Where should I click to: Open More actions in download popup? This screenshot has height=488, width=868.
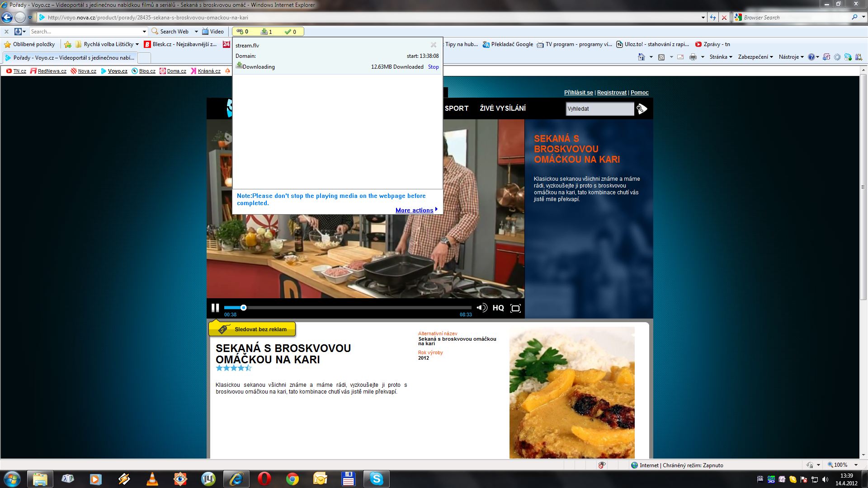(x=415, y=210)
